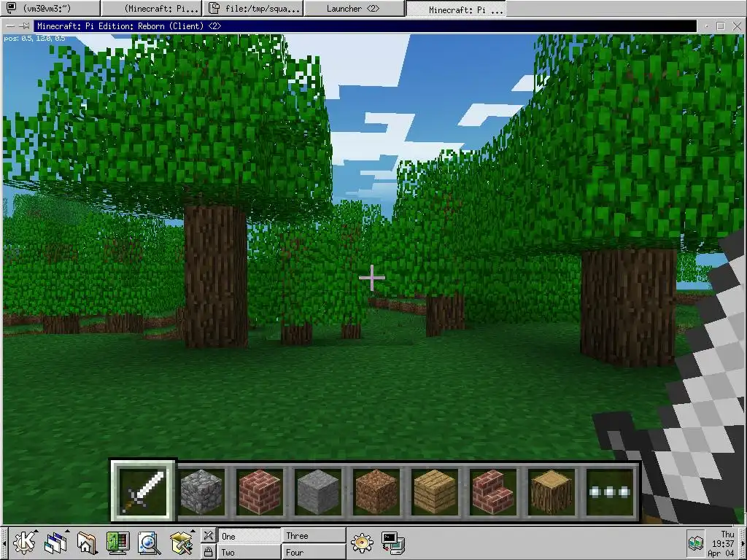Select the brick block in hotbar
The width and height of the screenshot is (747, 560).
[x=260, y=491]
